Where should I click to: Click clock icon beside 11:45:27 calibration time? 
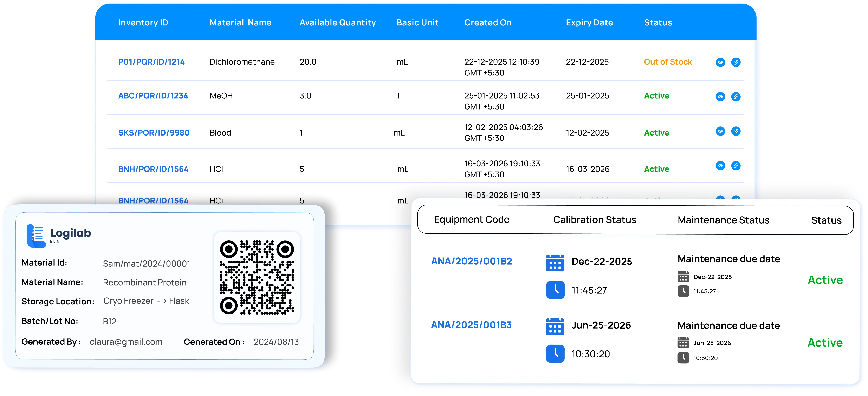[x=555, y=290]
